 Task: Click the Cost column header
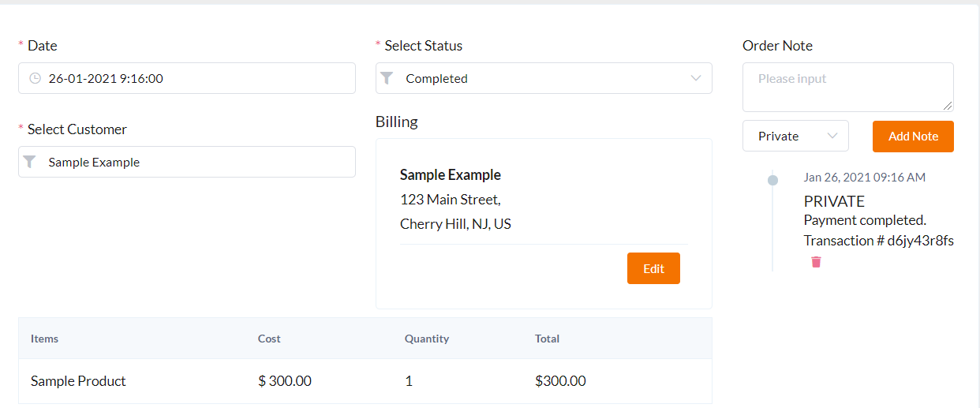pyautogui.click(x=269, y=339)
